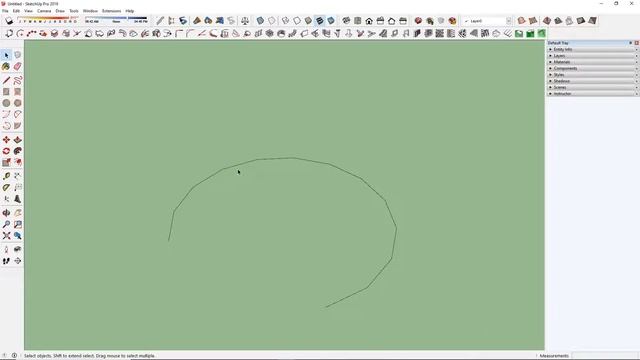Open the Draw menu
640x360 pixels.
click(x=60, y=11)
